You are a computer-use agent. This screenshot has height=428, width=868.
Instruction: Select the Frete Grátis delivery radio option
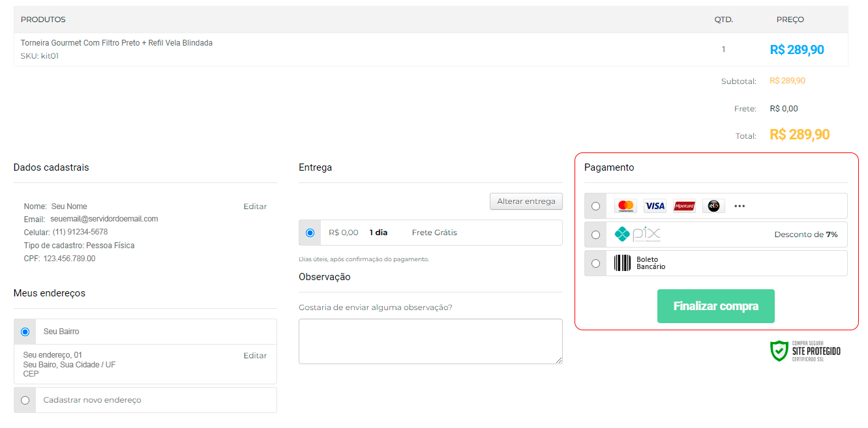[310, 233]
